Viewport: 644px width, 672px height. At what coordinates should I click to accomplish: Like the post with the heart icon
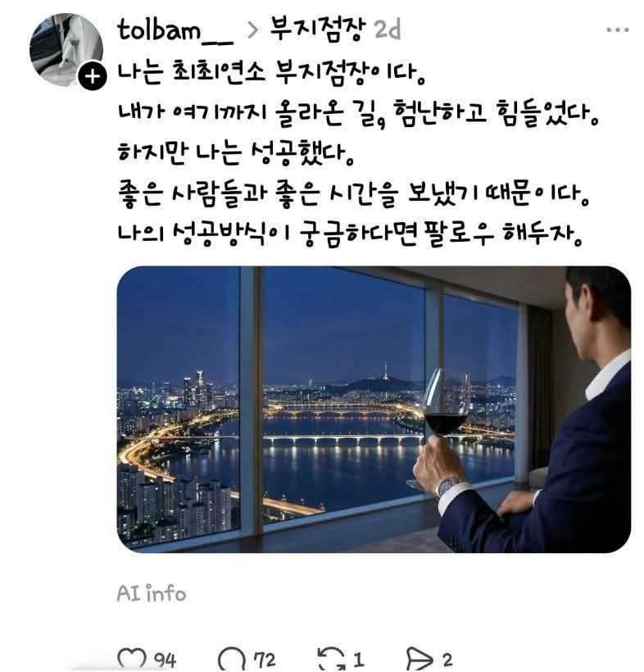[x=132, y=659]
